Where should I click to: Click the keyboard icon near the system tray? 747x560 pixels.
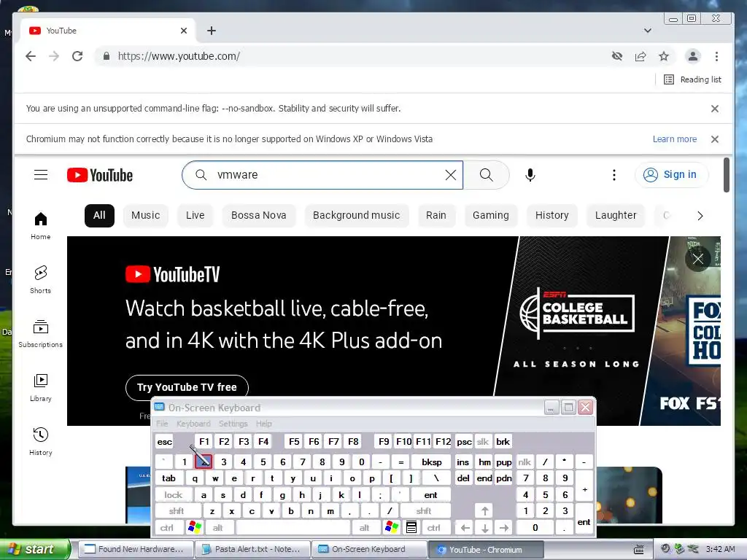639,550
